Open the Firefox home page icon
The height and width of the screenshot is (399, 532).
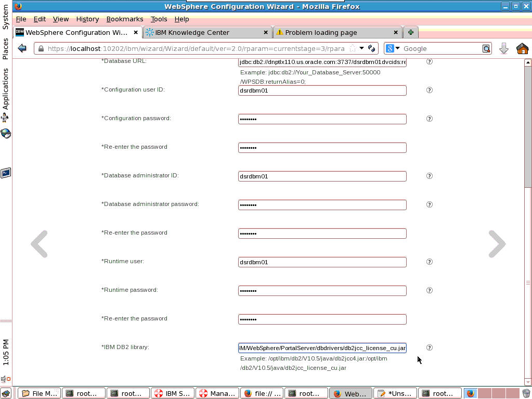pyautogui.click(x=522, y=48)
